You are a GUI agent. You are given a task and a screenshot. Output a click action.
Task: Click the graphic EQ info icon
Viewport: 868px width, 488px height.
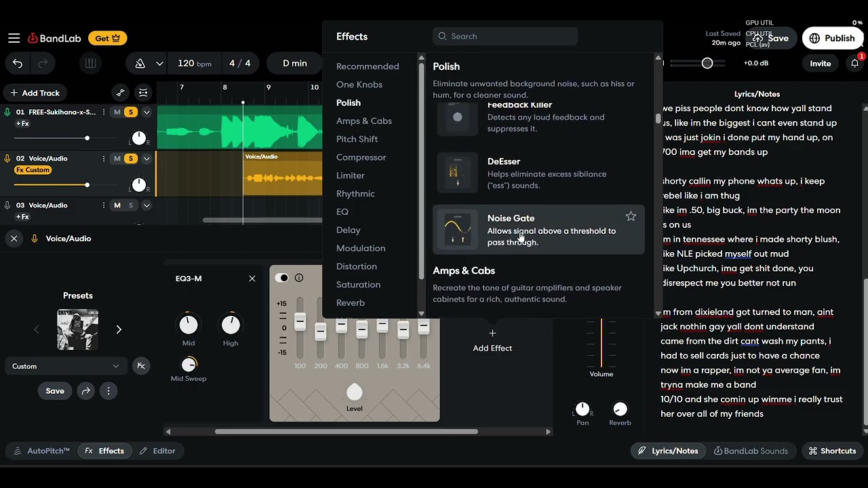(x=299, y=278)
